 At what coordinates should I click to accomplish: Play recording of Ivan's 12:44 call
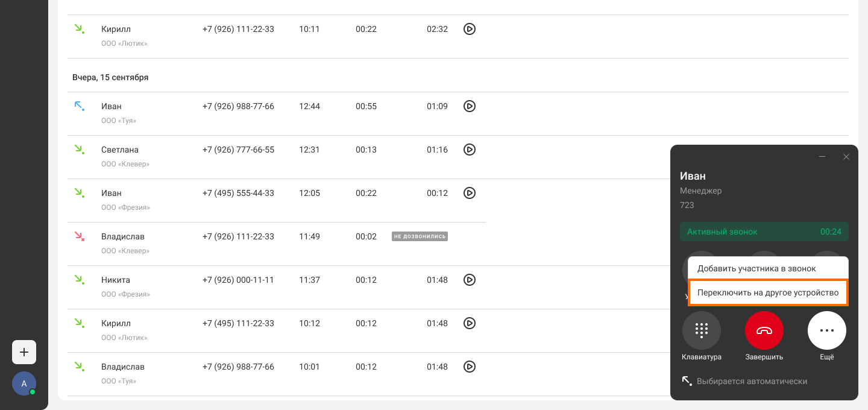click(x=470, y=106)
